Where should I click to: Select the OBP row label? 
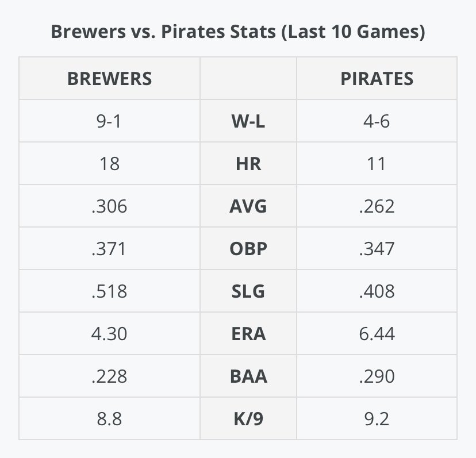point(248,248)
